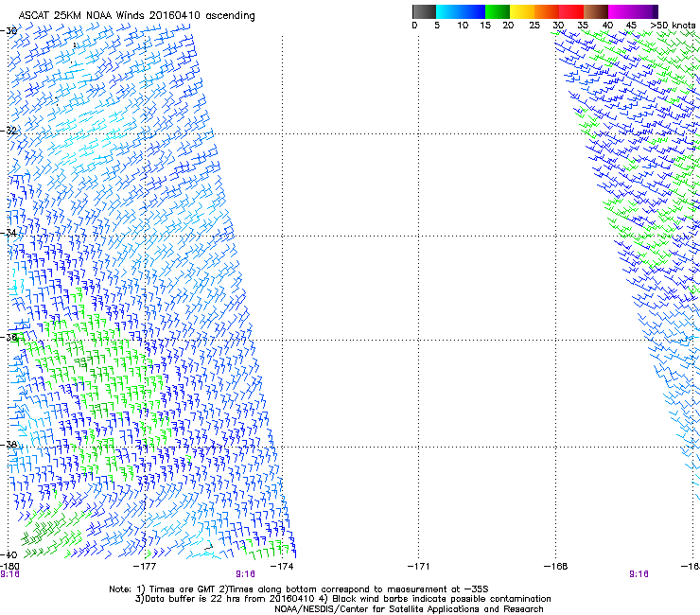
Task: Click the '45' label on the color scale
Action: pyautogui.click(x=631, y=26)
